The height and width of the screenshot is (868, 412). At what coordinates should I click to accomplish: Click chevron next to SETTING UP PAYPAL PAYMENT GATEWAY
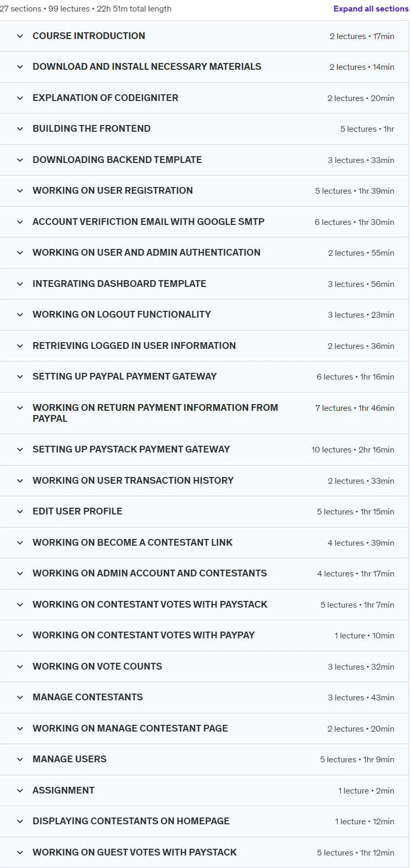click(20, 377)
